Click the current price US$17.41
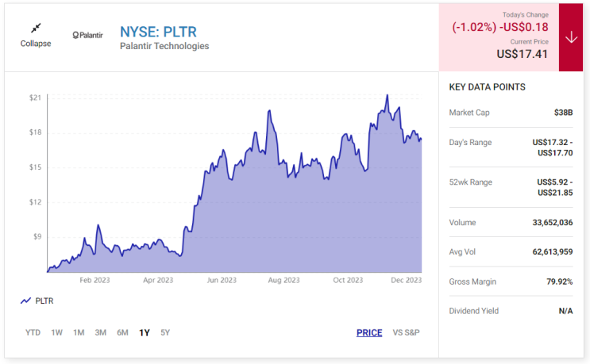The width and height of the screenshot is (590, 364). [523, 54]
